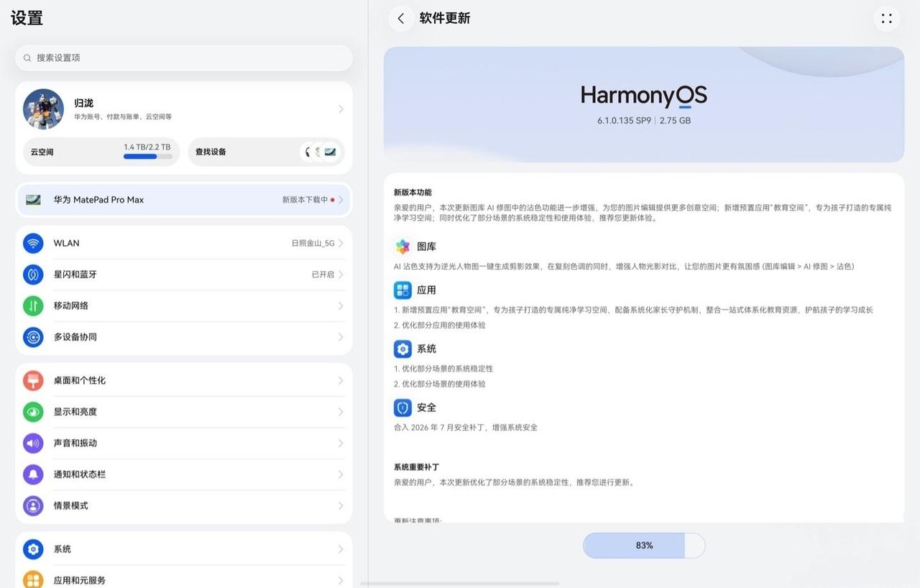Image resolution: width=920 pixels, height=588 pixels.
Task: Click the MatePad Pro Max device icon
Action: click(33, 200)
